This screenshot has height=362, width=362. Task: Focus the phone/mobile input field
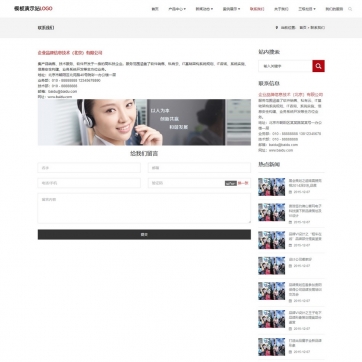pos(89,183)
